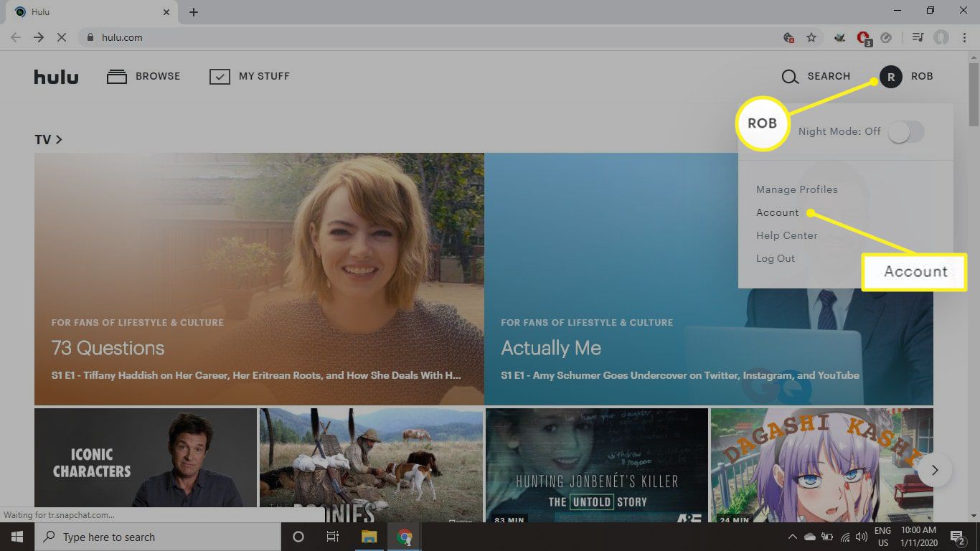
Task: Open Task View
Action: [x=333, y=537]
